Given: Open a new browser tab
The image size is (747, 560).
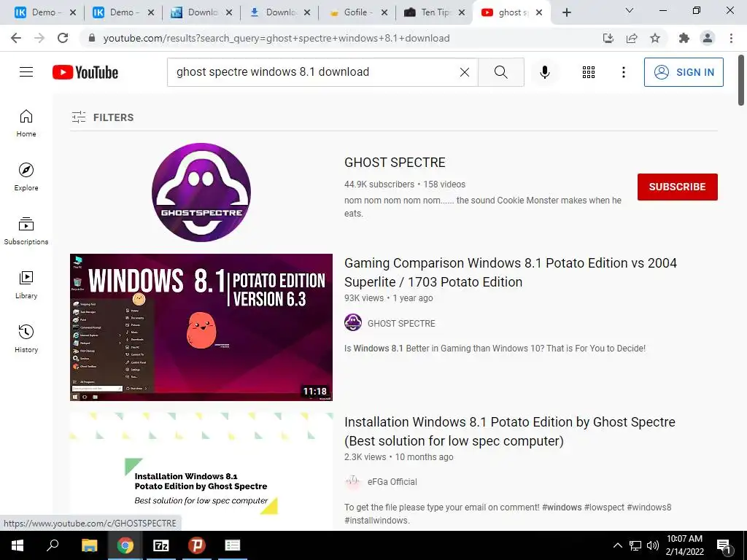Looking at the screenshot, I should pos(566,12).
